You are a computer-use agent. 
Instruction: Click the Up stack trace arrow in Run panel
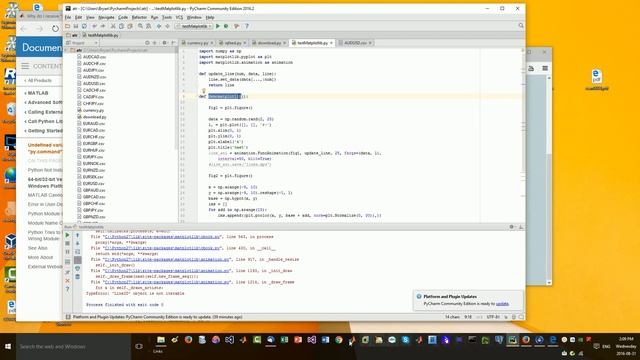78,235
